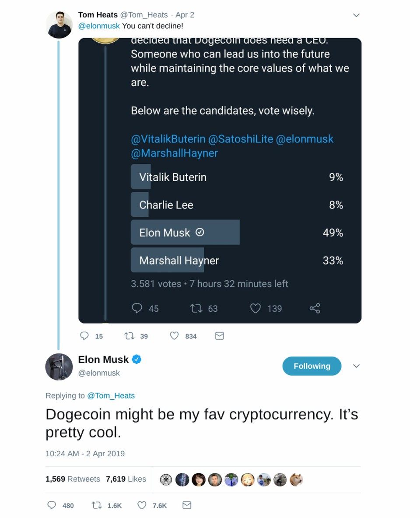
Task: Click the 10:24 AM - 2 Apr 2019 timestamp
Action: pyautogui.click(x=85, y=454)
